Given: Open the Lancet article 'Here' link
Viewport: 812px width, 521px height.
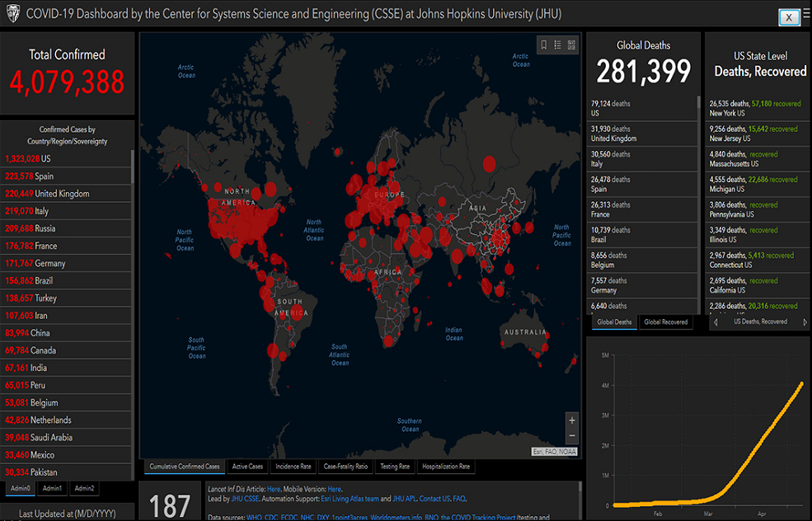Looking at the screenshot, I should coord(274,489).
